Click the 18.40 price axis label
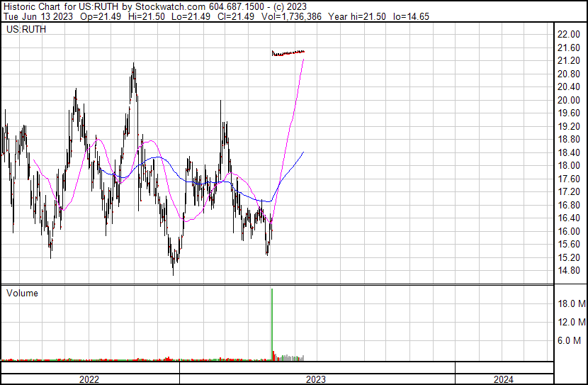This screenshot has width=588, height=385. pyautogui.click(x=569, y=153)
